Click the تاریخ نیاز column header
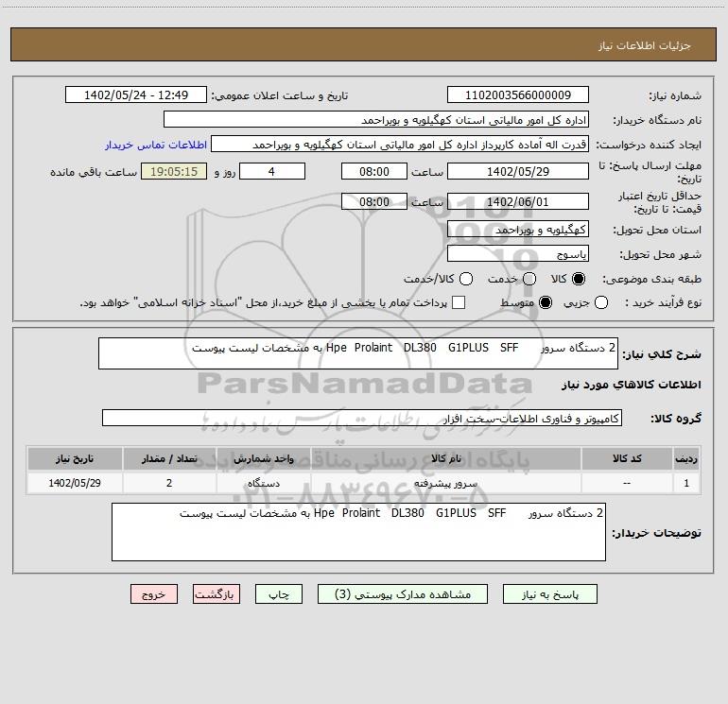The height and width of the screenshot is (704, 728). point(75,458)
